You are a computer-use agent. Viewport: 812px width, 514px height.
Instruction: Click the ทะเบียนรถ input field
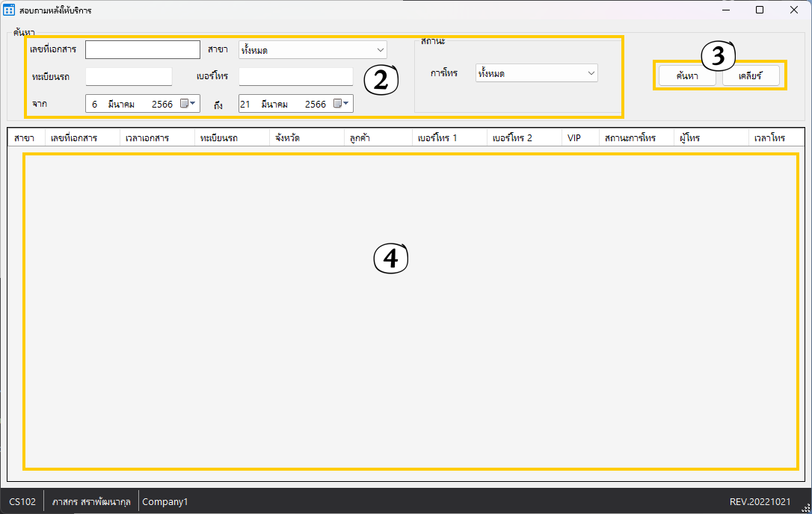click(x=129, y=77)
